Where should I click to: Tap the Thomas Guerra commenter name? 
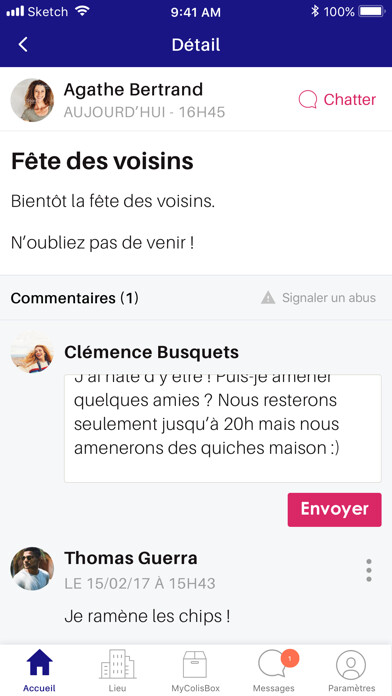131,558
